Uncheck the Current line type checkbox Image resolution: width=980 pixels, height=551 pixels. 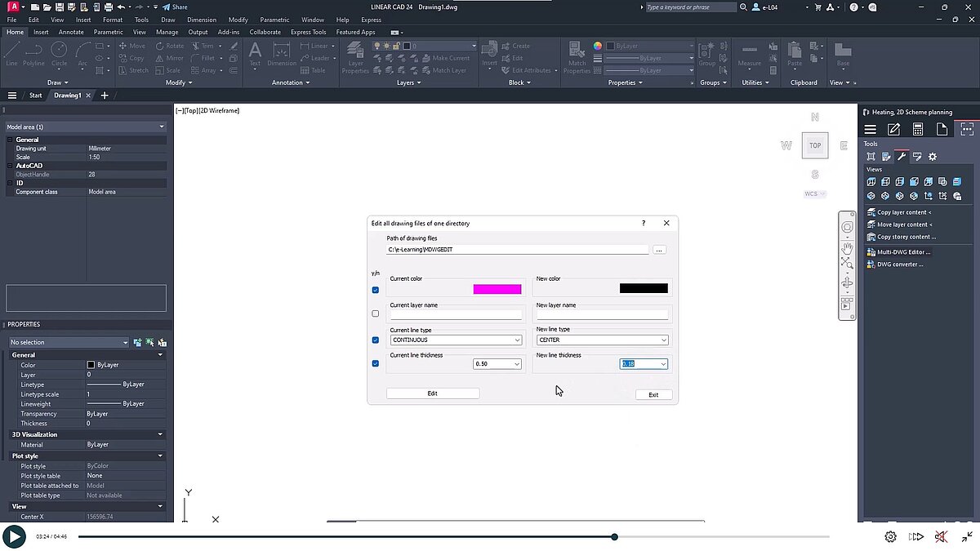[375, 340]
